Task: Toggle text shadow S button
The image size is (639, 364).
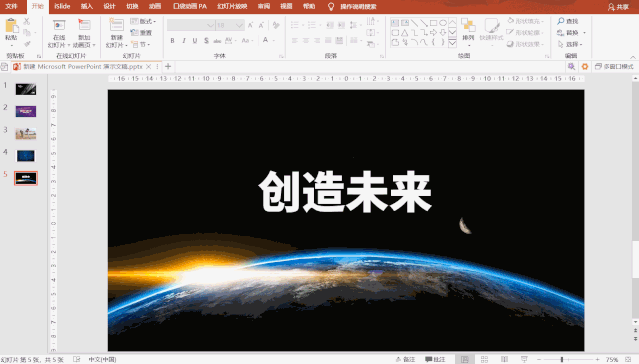Action: tap(206, 41)
